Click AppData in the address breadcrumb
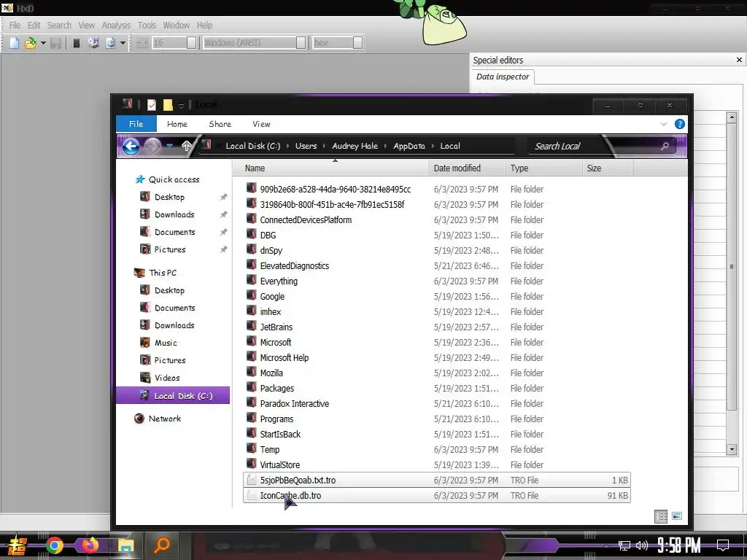 point(409,146)
